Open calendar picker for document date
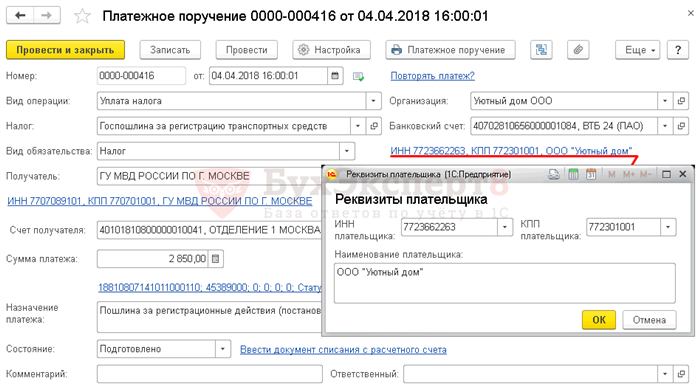Screen dimensions: 700x386 pyautogui.click(x=335, y=76)
